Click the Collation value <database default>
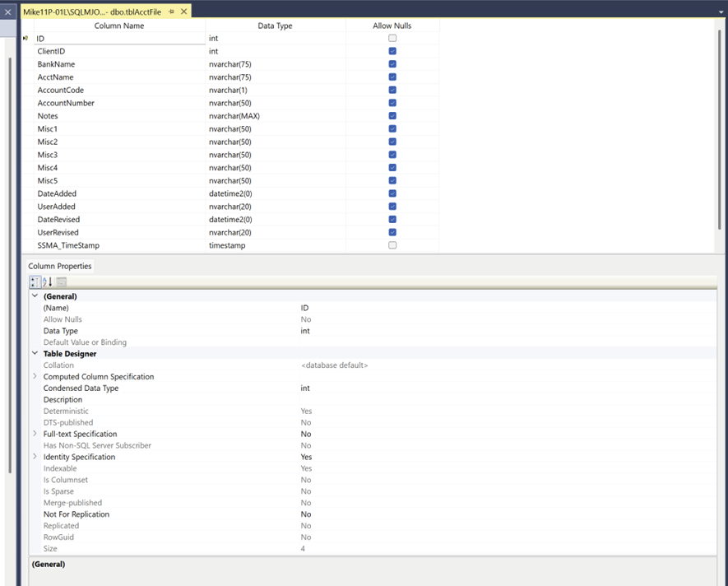The width and height of the screenshot is (728, 586). pos(334,365)
